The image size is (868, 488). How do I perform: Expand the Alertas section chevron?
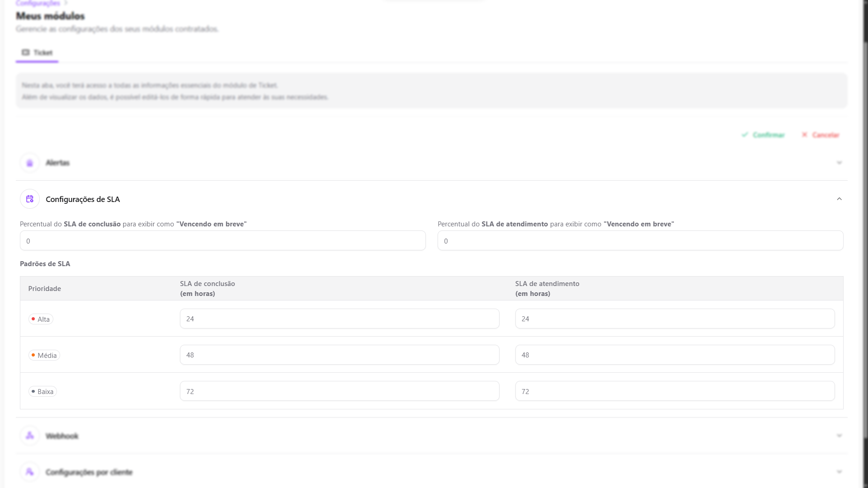[x=839, y=163]
